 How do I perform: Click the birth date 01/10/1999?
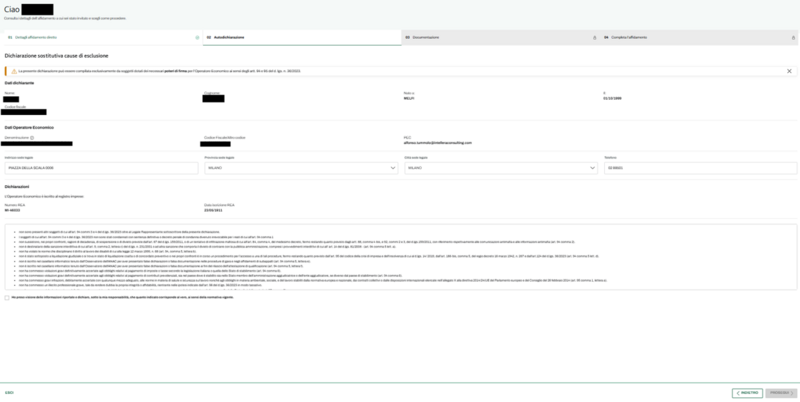point(612,98)
